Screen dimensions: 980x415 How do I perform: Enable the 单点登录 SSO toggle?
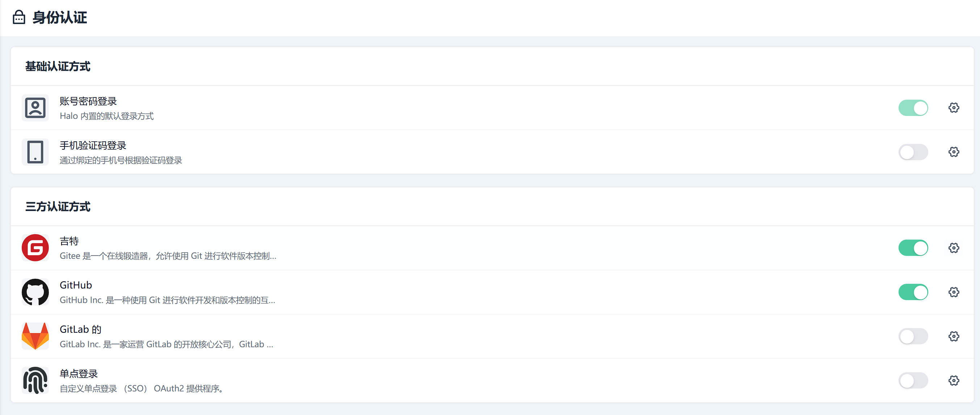[913, 380]
